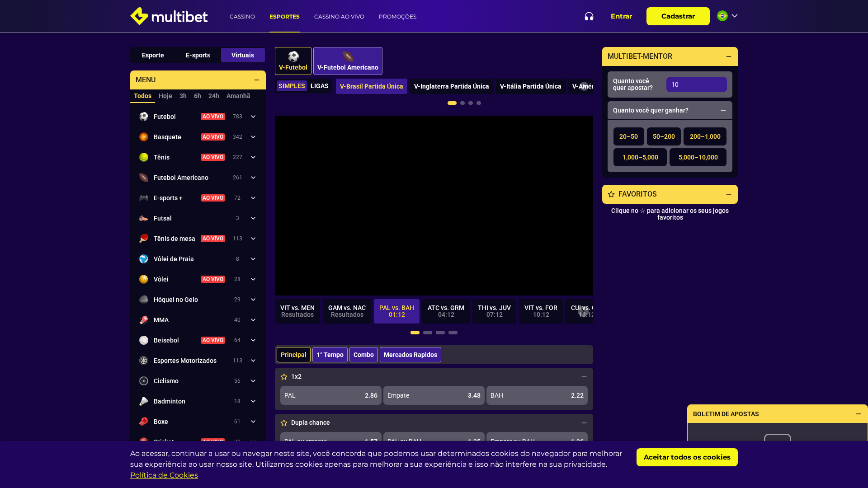
Task: Click the Vôlei de Praia icon
Action: tap(144, 259)
